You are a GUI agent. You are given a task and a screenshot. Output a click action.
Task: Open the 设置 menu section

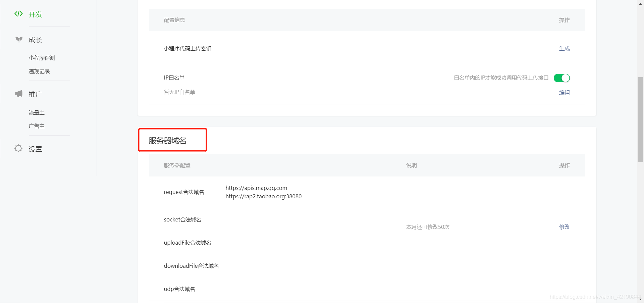[x=35, y=149]
